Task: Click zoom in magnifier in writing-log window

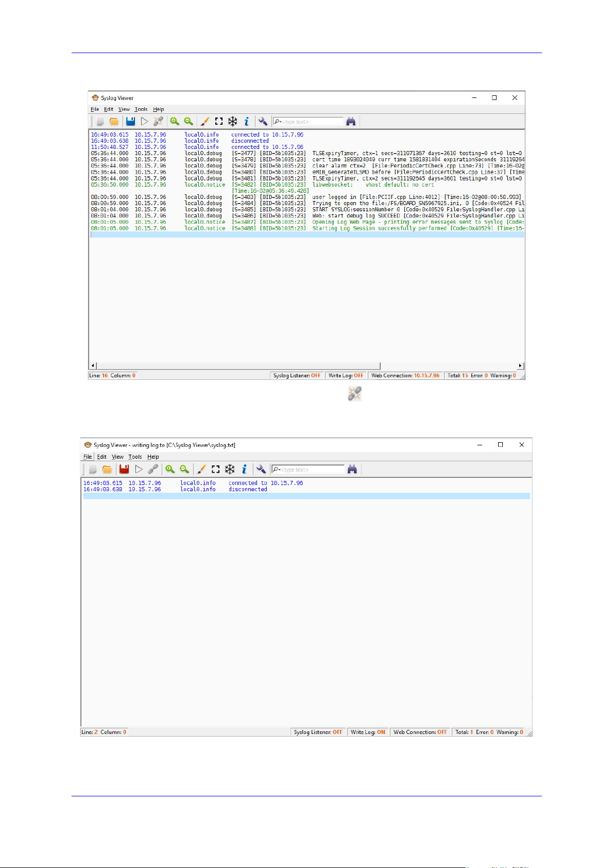Action: (170, 469)
